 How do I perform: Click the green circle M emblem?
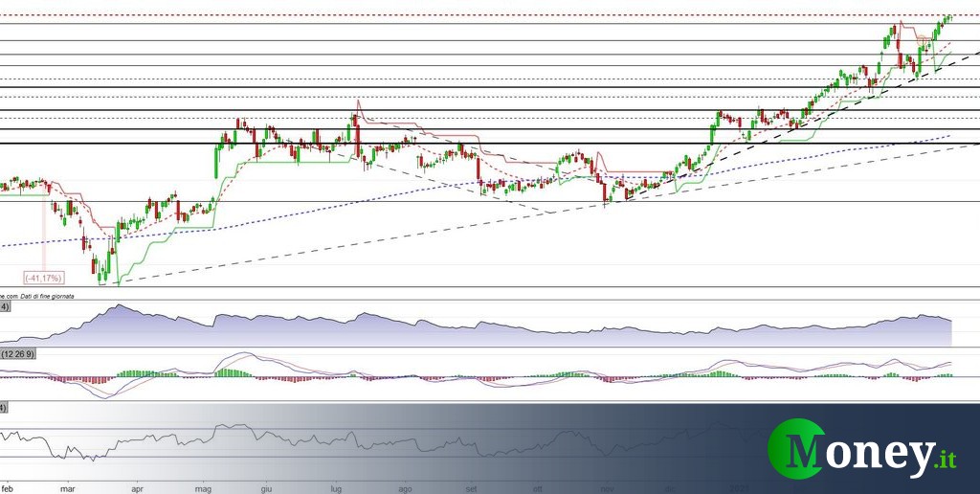pyautogui.click(x=799, y=448)
